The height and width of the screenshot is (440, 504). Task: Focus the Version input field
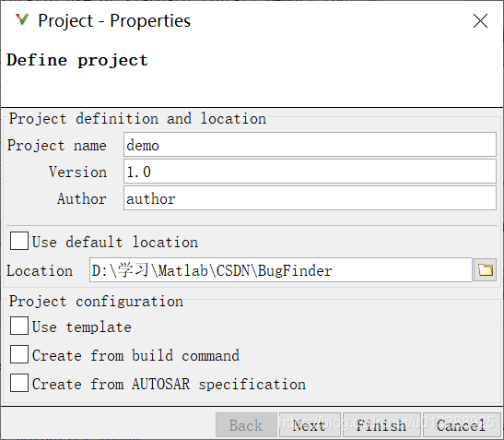click(x=310, y=172)
